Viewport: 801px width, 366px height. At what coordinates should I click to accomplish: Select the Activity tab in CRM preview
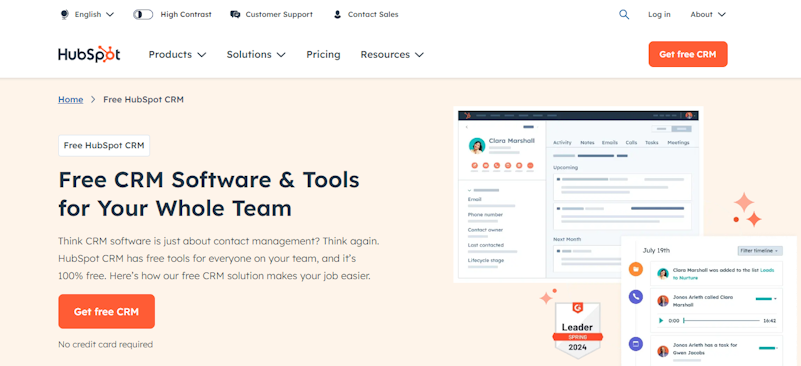point(562,143)
